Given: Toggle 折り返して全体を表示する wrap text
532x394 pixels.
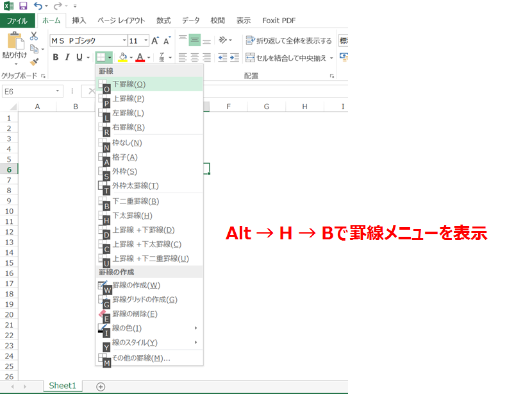Looking at the screenshot, I should [288, 40].
